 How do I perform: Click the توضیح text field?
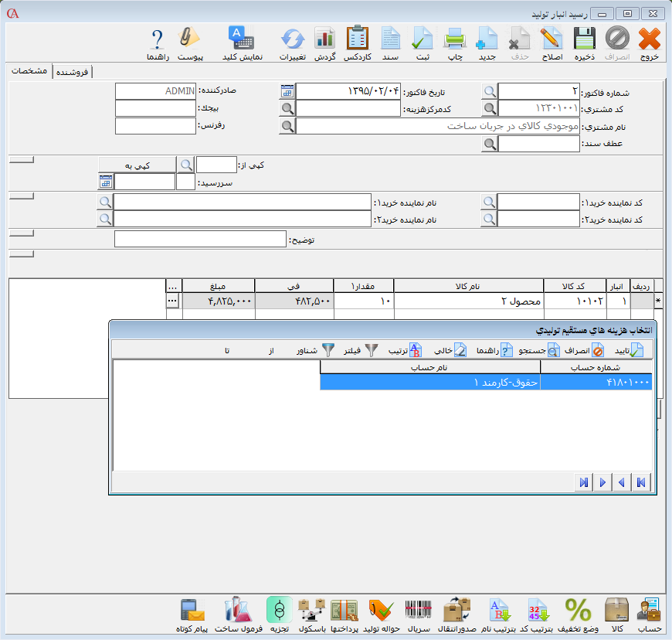[200, 240]
